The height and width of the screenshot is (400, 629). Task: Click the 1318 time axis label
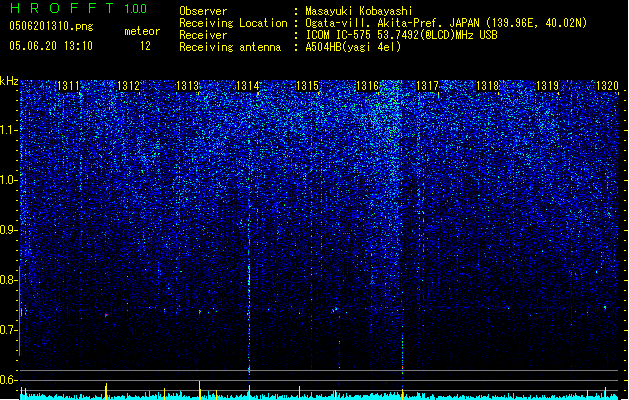point(487,86)
